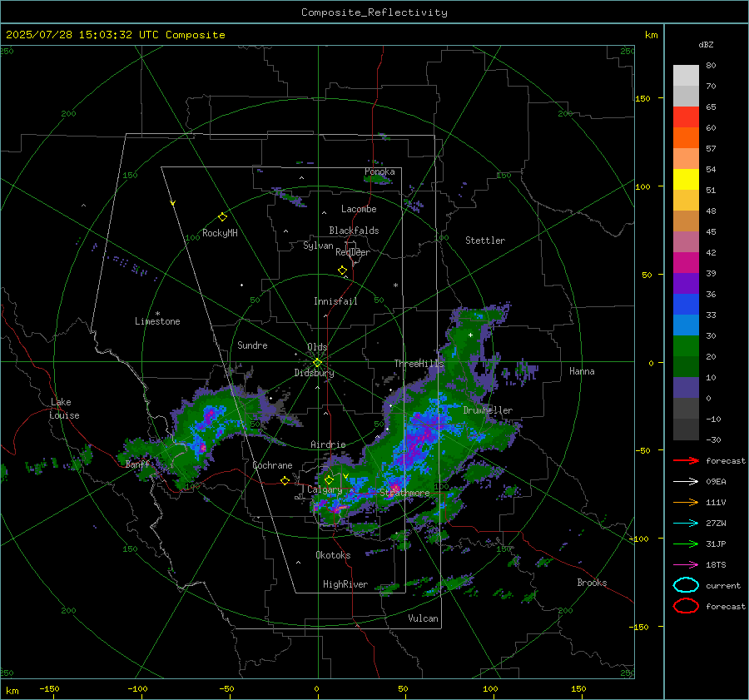Click the Blackfalds label
This screenshot has width=749, height=700.
(354, 231)
